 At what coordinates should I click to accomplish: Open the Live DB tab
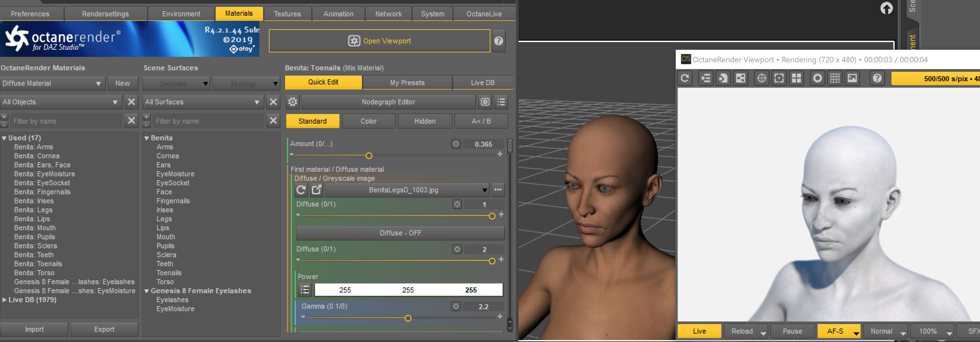[483, 82]
